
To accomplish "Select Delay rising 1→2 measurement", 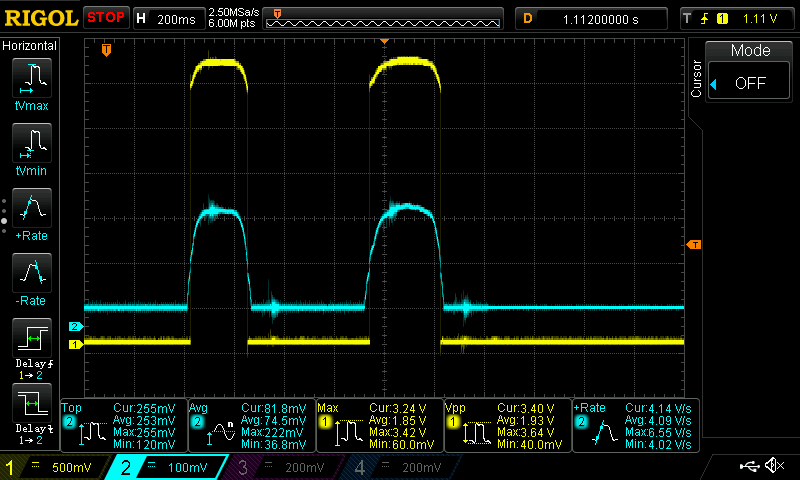I will click(32, 338).
